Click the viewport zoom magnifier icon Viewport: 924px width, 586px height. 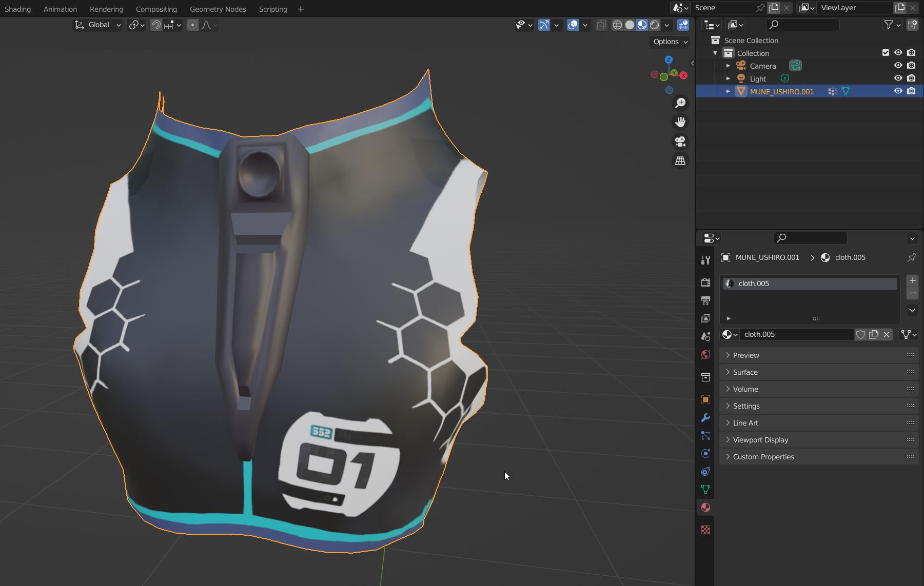click(x=680, y=103)
